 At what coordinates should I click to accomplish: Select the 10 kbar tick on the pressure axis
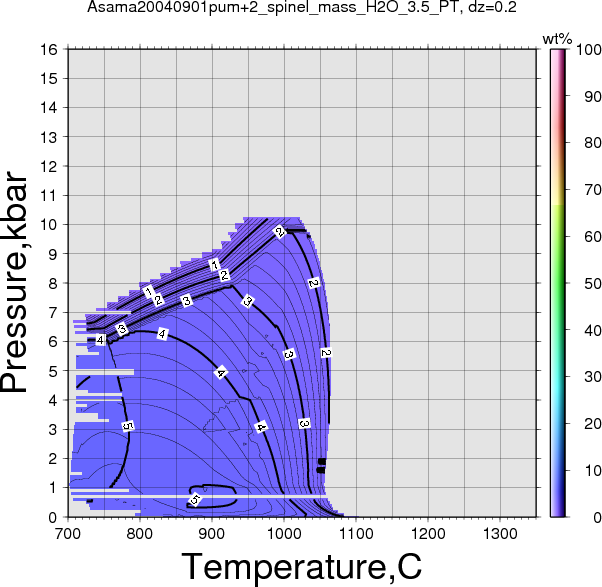tap(49, 225)
